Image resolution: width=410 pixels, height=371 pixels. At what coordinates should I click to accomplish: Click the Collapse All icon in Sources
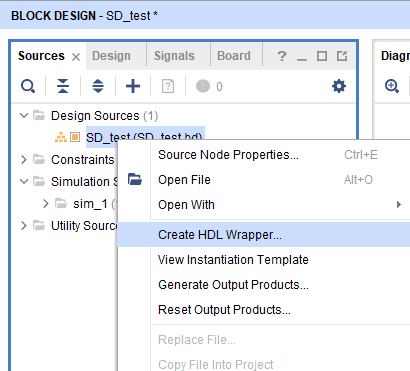click(63, 86)
